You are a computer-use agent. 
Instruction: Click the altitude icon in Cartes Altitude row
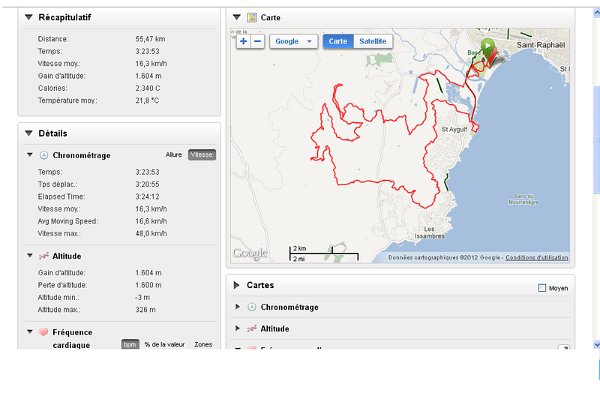coord(251,329)
